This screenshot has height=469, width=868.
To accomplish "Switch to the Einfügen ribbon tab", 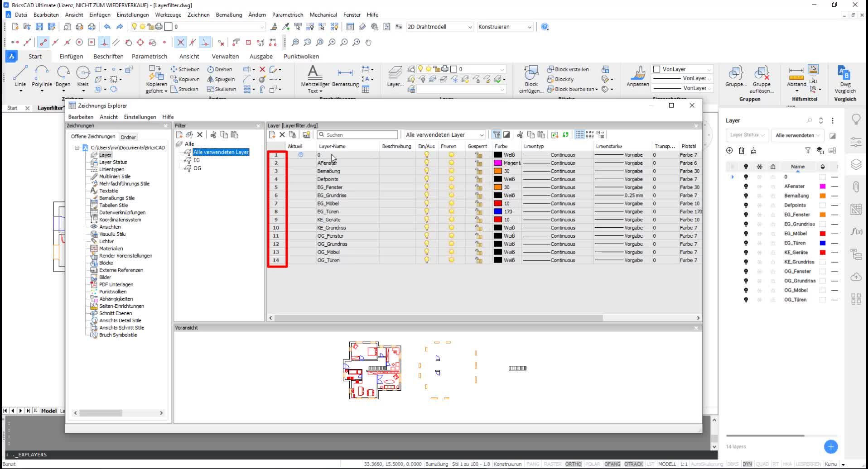I will pos(71,57).
